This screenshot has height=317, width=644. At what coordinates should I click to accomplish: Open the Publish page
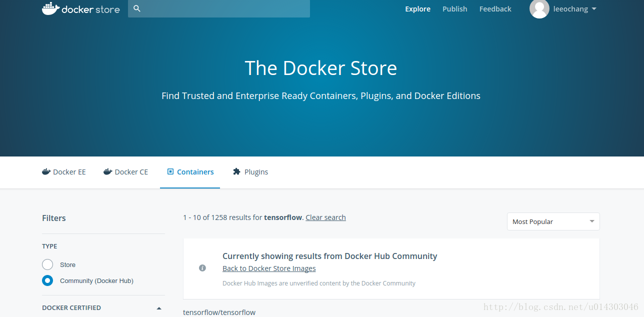coord(454,9)
